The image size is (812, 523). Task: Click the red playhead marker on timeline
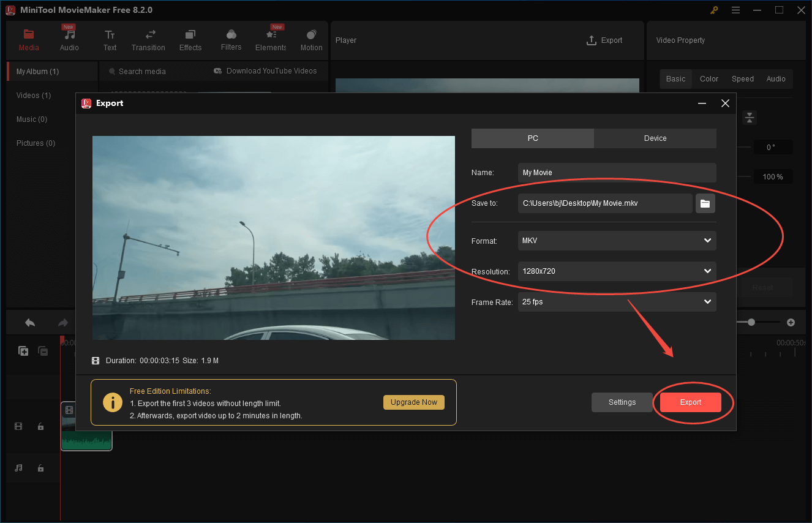coord(62,339)
